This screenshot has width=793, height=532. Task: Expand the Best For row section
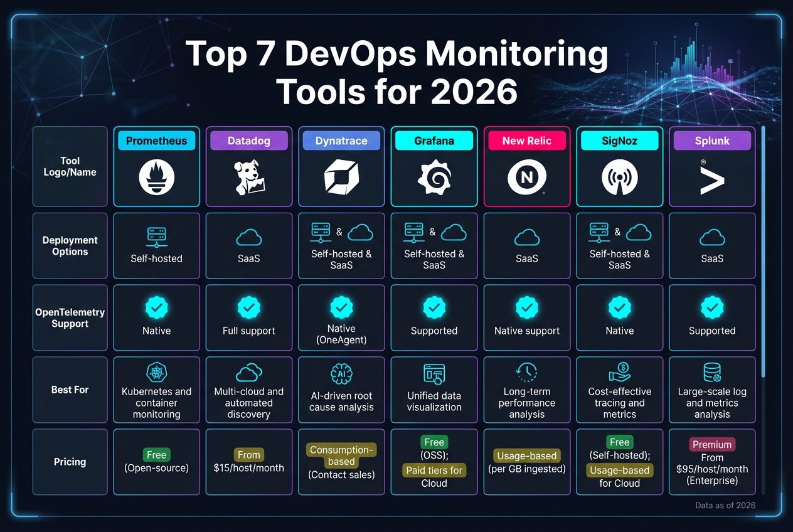pos(70,390)
